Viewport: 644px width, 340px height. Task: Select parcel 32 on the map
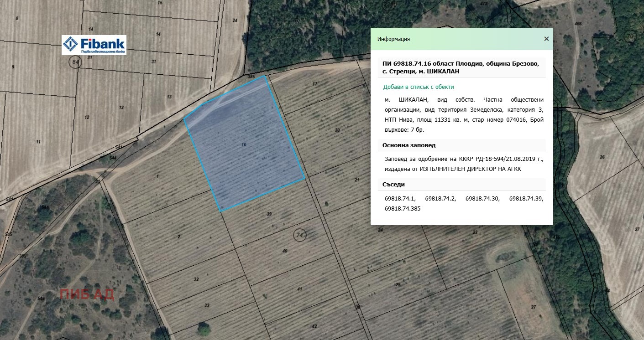(196, 279)
